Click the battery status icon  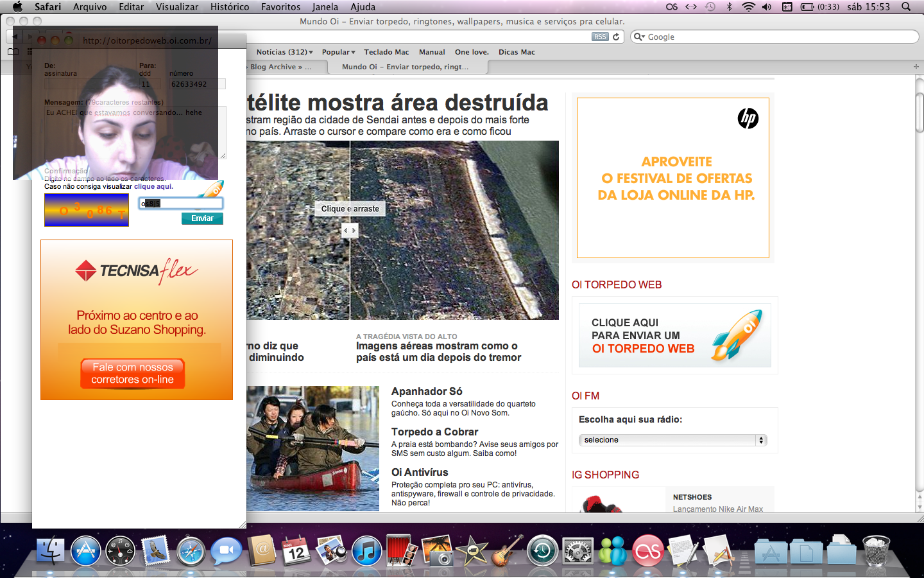(807, 6)
